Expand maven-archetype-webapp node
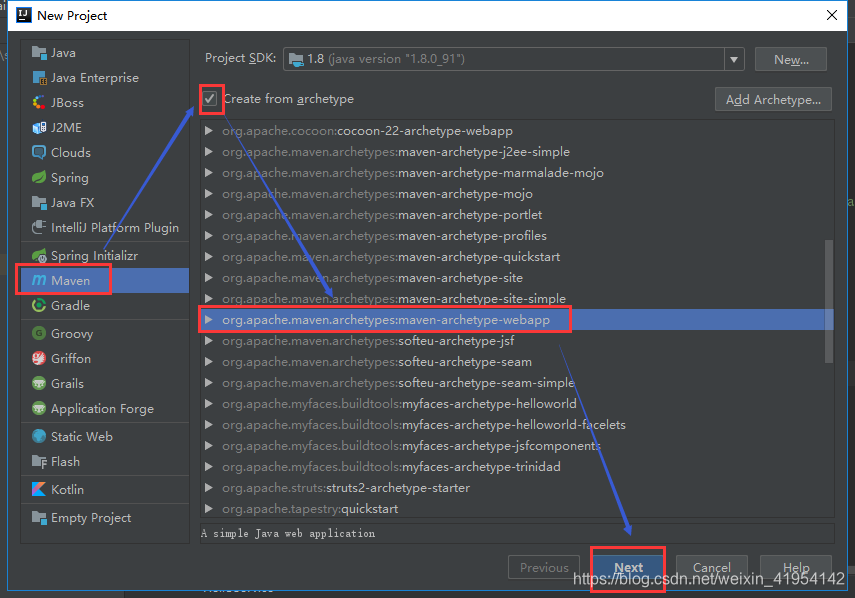The width and height of the screenshot is (855, 598). point(208,319)
